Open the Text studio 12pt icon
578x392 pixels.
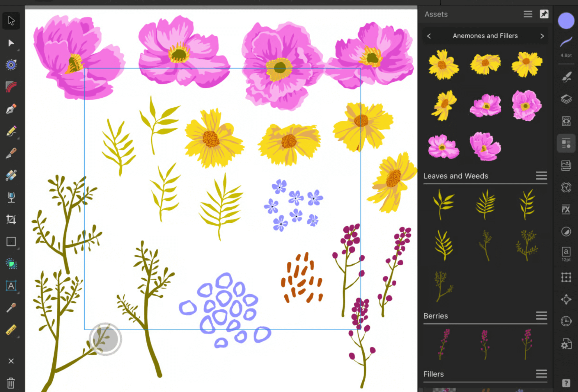(x=566, y=254)
